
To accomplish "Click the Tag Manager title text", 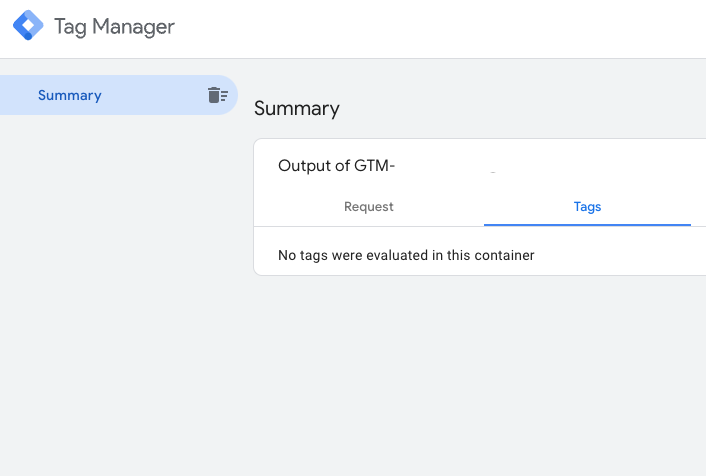I will coord(114,27).
